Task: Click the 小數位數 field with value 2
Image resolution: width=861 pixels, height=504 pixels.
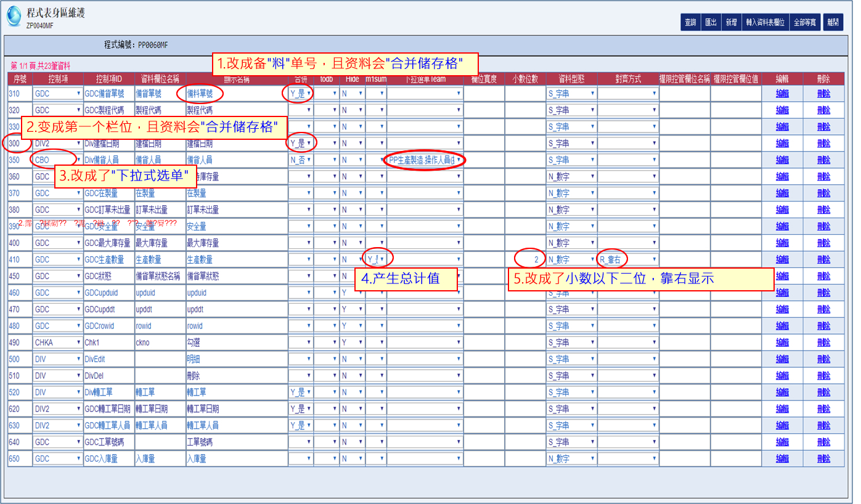Action: tap(524, 259)
